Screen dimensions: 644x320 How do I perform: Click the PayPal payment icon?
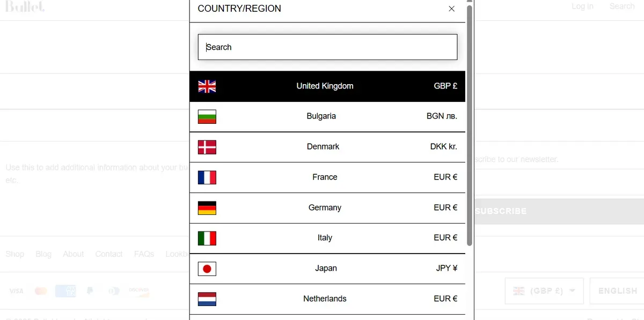coord(90,291)
